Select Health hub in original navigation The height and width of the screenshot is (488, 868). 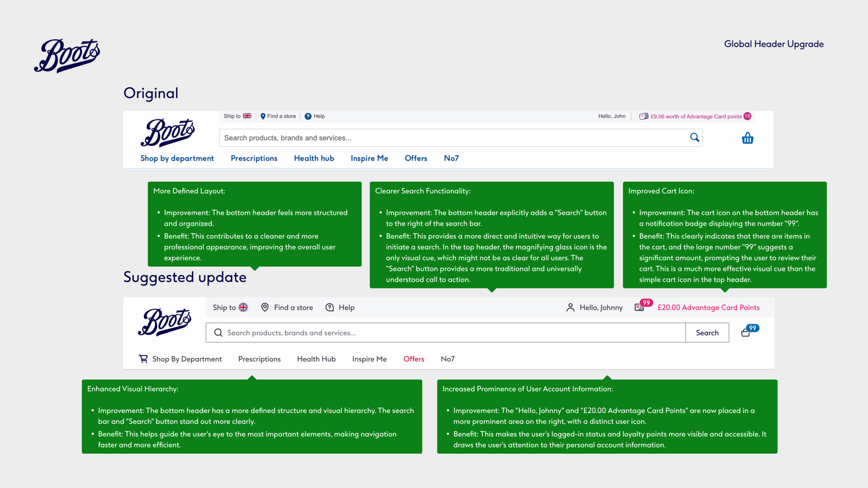coord(314,158)
